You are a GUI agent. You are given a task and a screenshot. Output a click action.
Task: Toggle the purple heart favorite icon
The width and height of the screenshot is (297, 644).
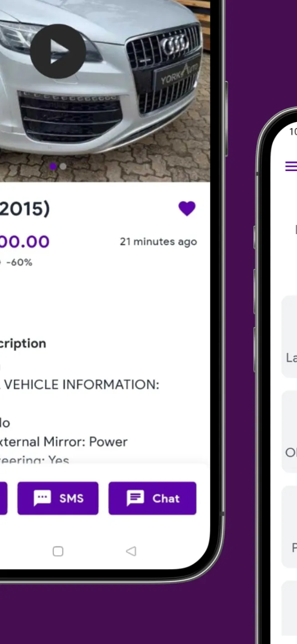pos(187,208)
